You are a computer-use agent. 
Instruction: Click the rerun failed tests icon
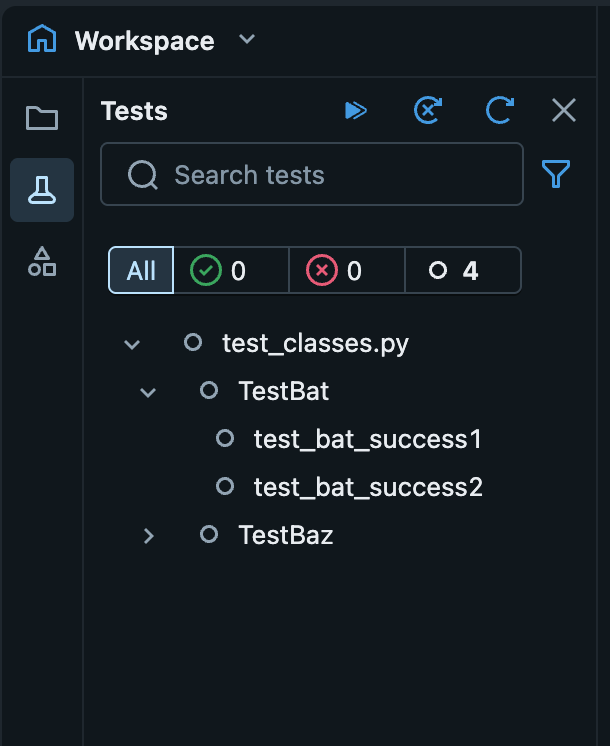[x=428, y=111]
